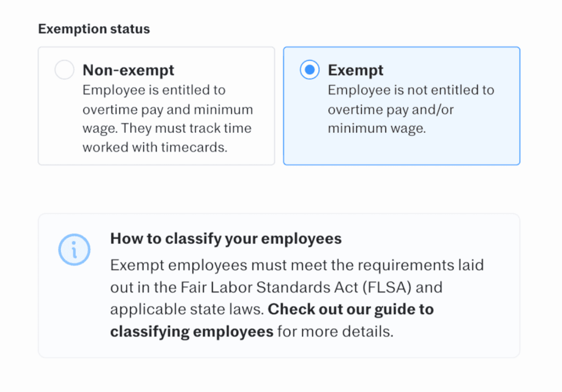The width and height of the screenshot is (562, 392).
Task: Click the 'How to classify your employees' heading
Action: (x=226, y=238)
